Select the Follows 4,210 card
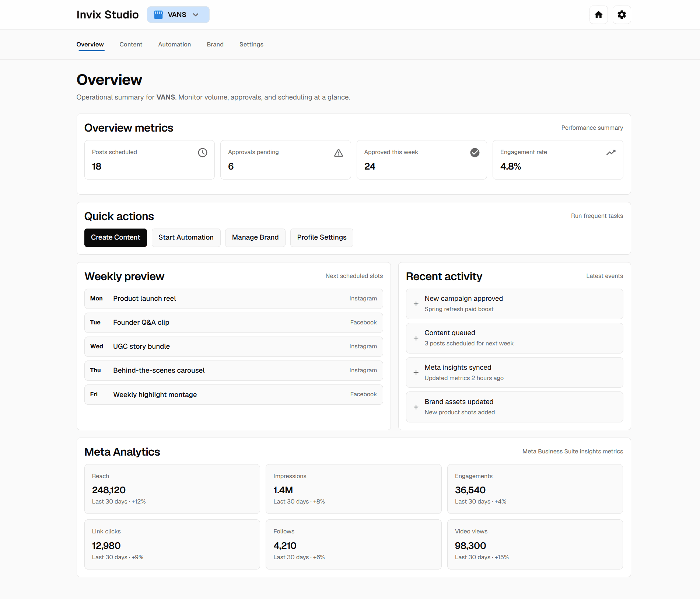 click(354, 544)
